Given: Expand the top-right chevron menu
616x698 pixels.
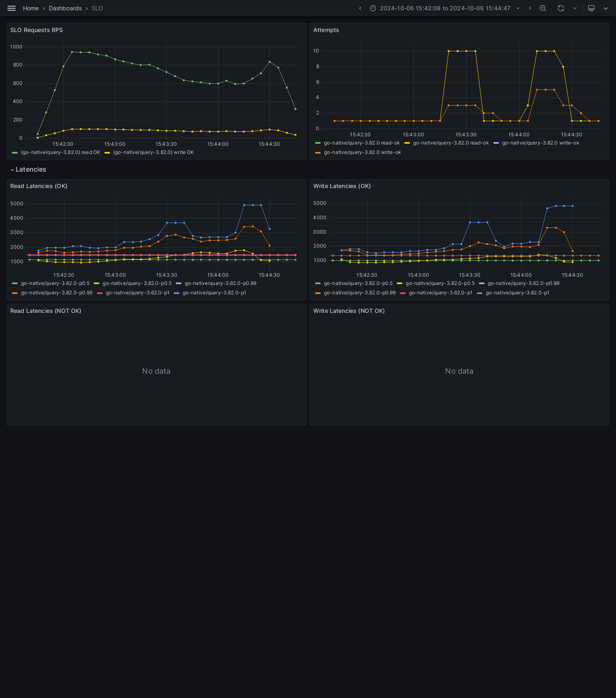Looking at the screenshot, I should (606, 8).
